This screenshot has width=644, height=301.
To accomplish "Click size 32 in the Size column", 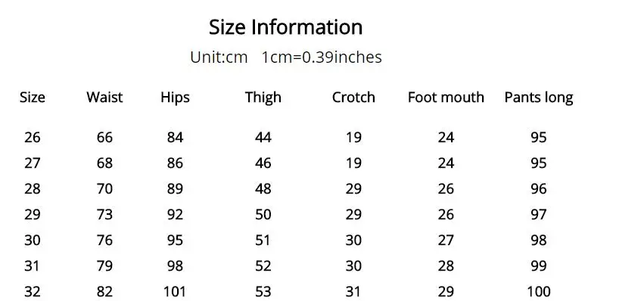I will point(33,292).
